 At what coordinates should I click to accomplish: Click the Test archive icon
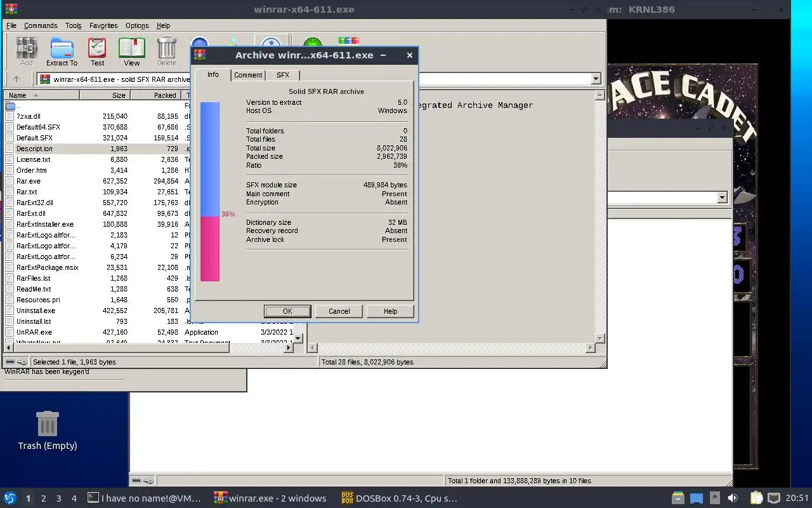pos(97,51)
